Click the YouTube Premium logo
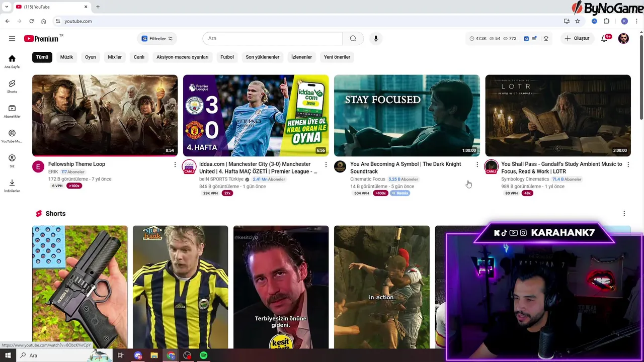The width and height of the screenshot is (644, 362). point(41,39)
